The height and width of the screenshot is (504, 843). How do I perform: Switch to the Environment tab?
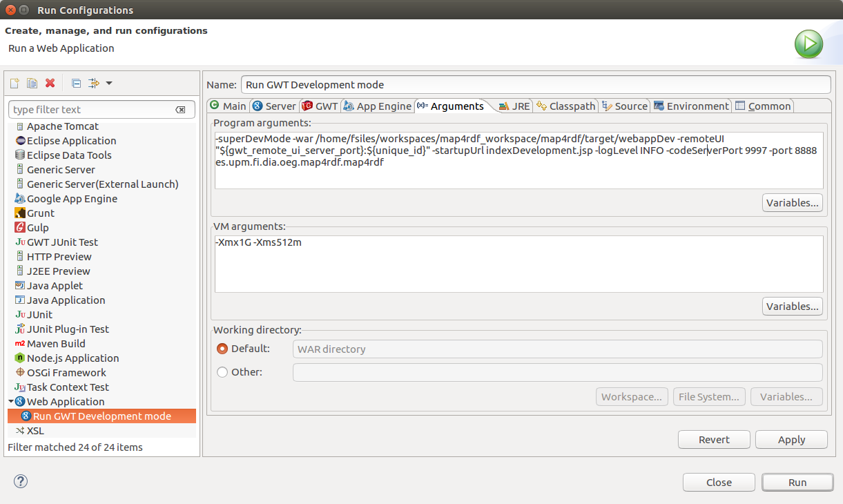click(691, 106)
